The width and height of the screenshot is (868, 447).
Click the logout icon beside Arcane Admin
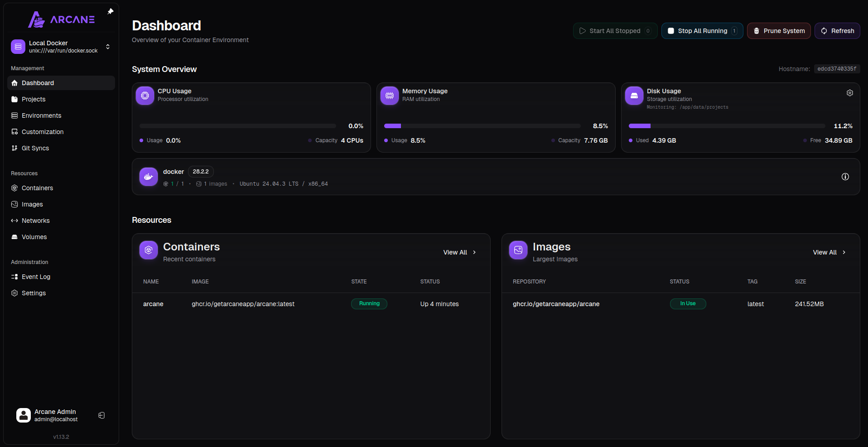coord(101,415)
